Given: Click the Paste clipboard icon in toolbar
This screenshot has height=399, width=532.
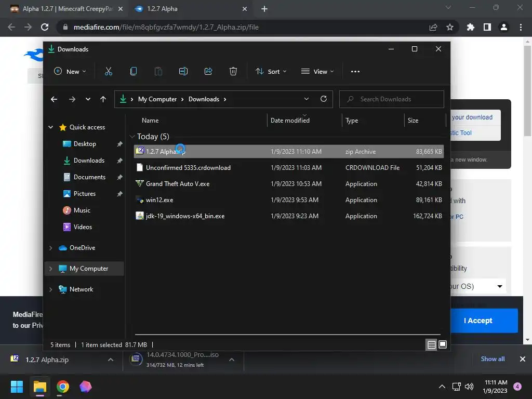Looking at the screenshot, I should (158, 71).
